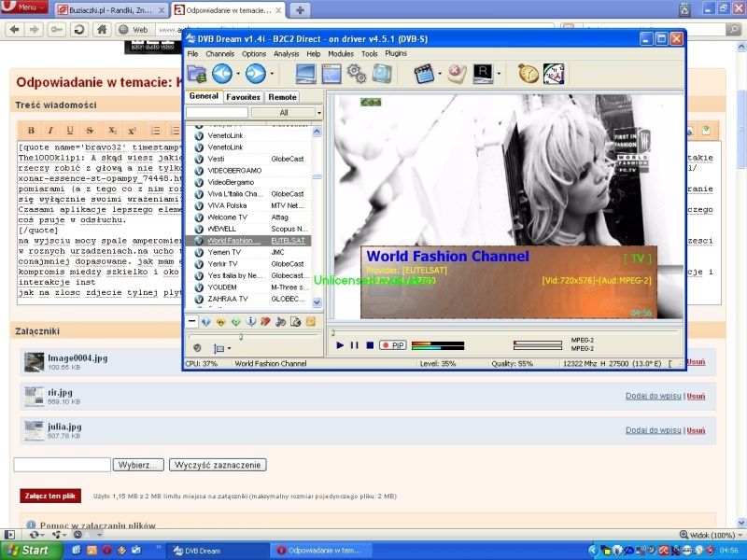Click down arrow of channel list scrollbar

(x=317, y=301)
